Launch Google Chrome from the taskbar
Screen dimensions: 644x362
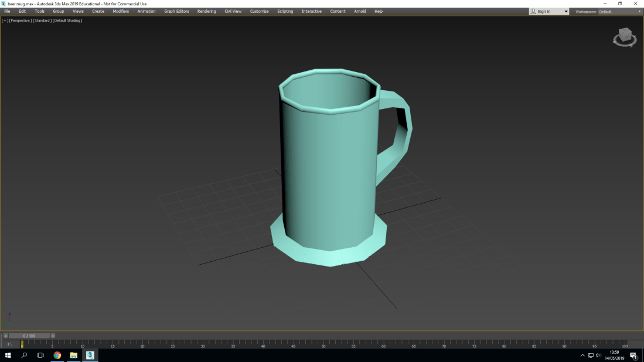[x=57, y=356]
